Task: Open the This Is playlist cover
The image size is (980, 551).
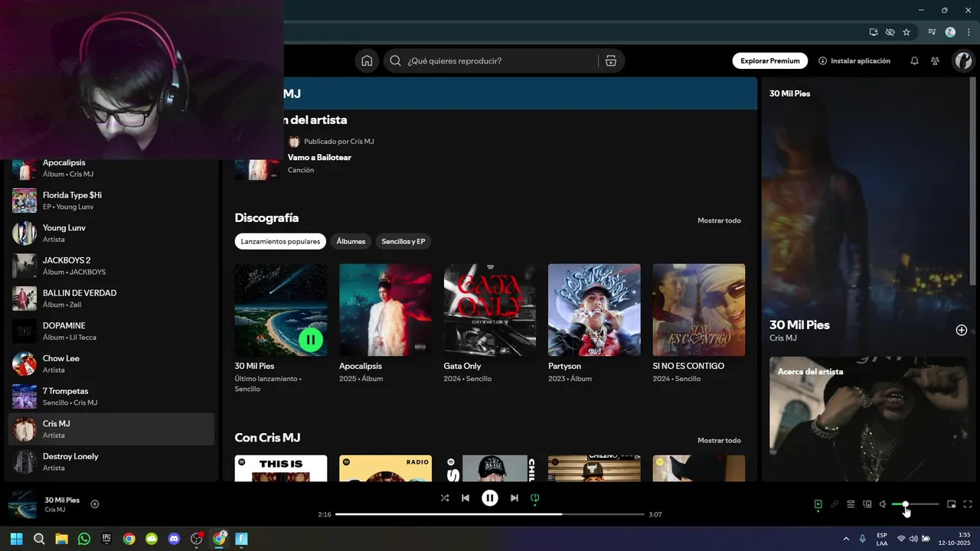Action: coord(281,468)
